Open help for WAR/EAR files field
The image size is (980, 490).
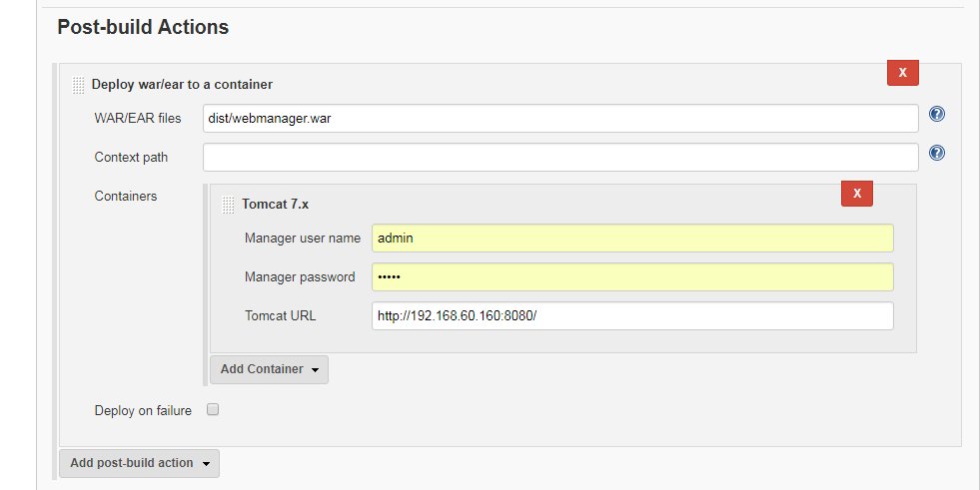click(937, 114)
